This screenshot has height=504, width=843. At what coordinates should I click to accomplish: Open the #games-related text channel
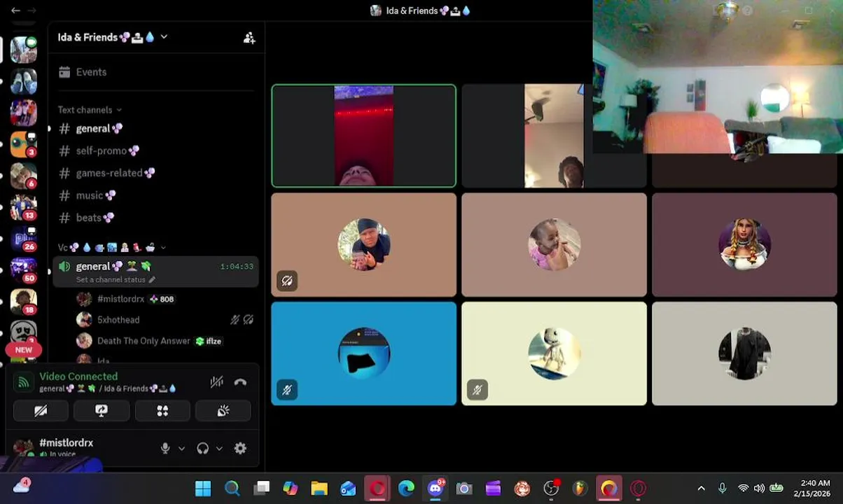point(155,173)
